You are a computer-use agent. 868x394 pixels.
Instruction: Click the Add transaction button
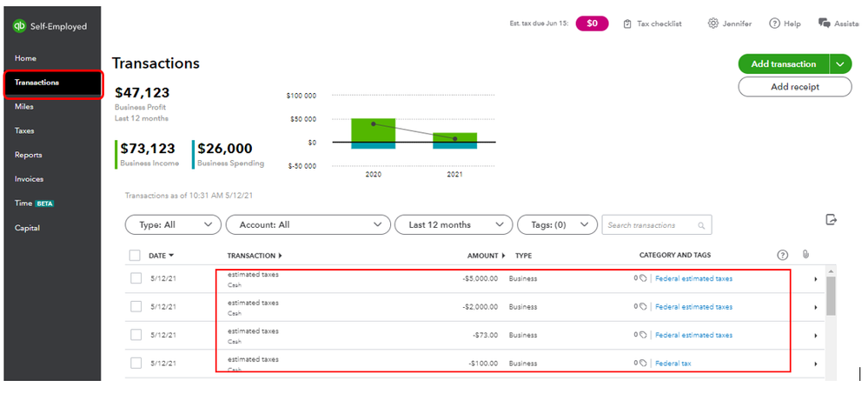pyautogui.click(x=784, y=64)
